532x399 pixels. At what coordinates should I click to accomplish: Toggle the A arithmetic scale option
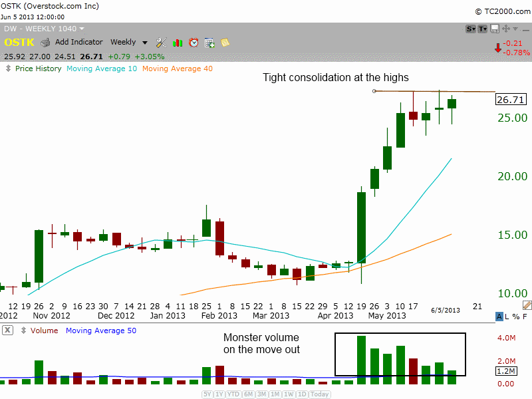(499, 317)
